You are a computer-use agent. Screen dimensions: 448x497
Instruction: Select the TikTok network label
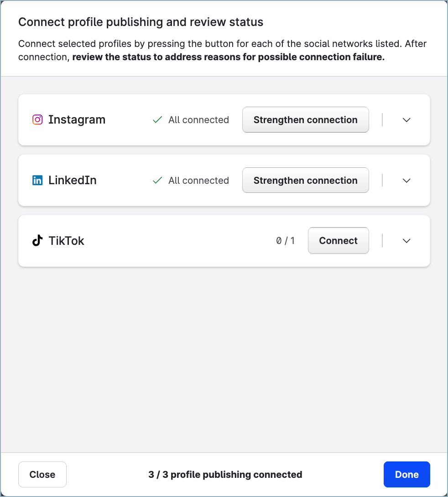click(x=67, y=240)
